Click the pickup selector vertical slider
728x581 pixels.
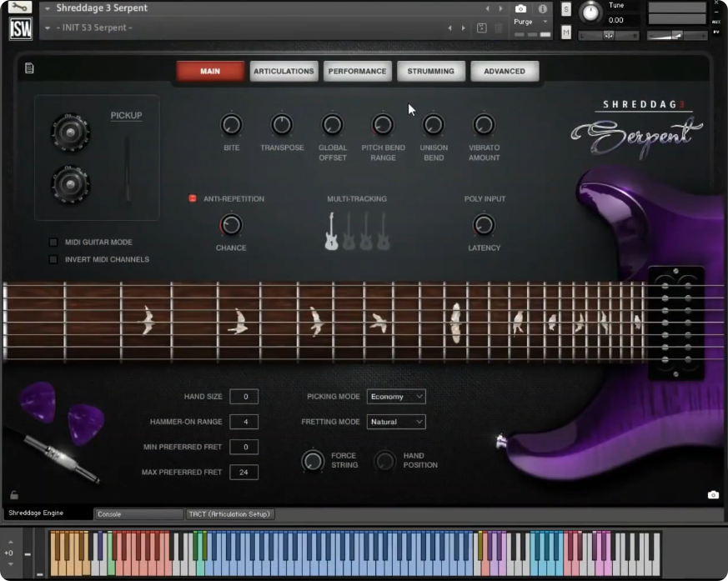(128, 169)
